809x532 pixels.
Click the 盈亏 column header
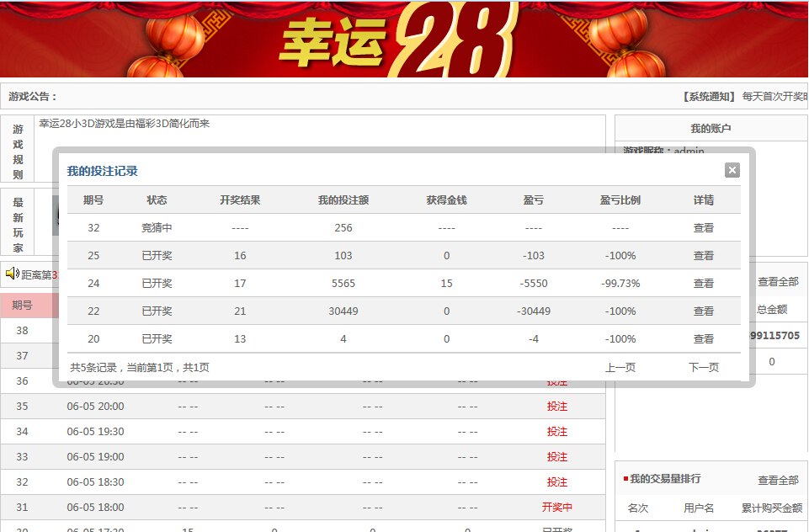point(534,200)
